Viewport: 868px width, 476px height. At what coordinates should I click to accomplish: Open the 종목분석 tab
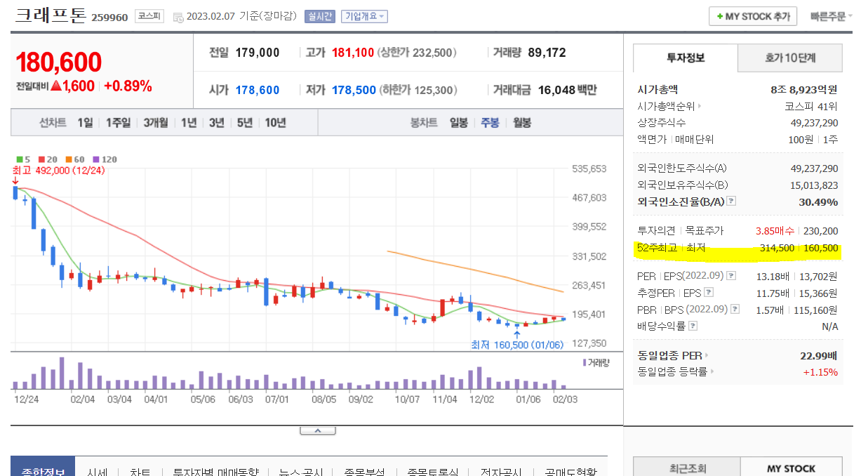click(x=364, y=471)
